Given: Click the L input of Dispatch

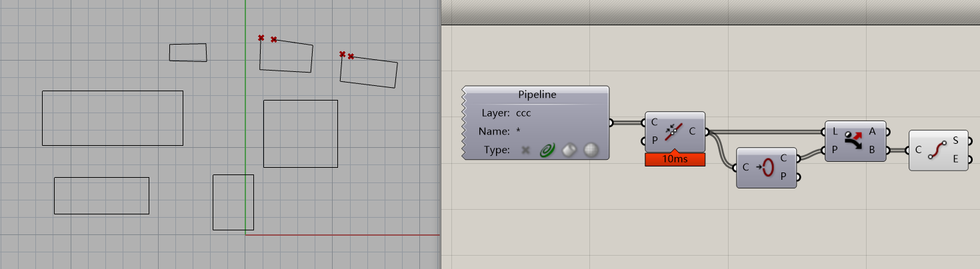Looking at the screenshot, I should (x=835, y=131).
